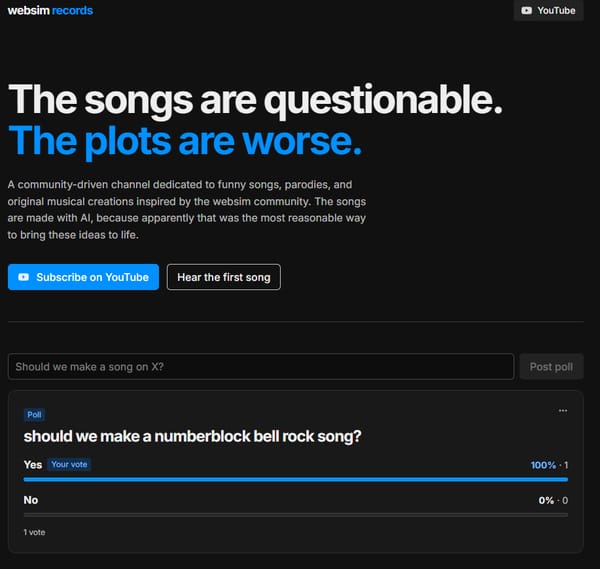Click the YouTube play icon inside Subscribe button
Image resolution: width=600 pixels, height=569 pixels.
pos(23,277)
